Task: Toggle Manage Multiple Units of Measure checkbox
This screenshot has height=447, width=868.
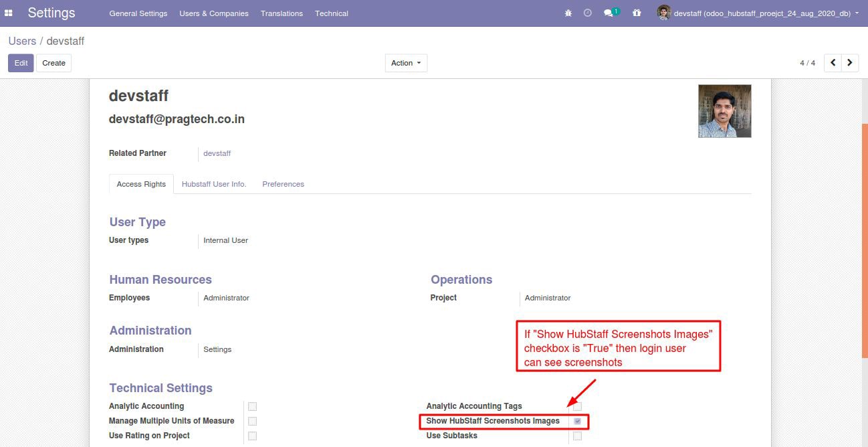Action: point(252,421)
